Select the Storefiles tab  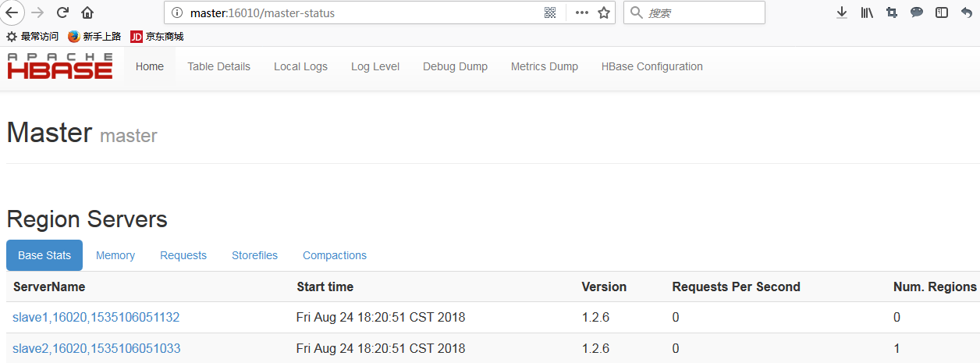(x=254, y=255)
